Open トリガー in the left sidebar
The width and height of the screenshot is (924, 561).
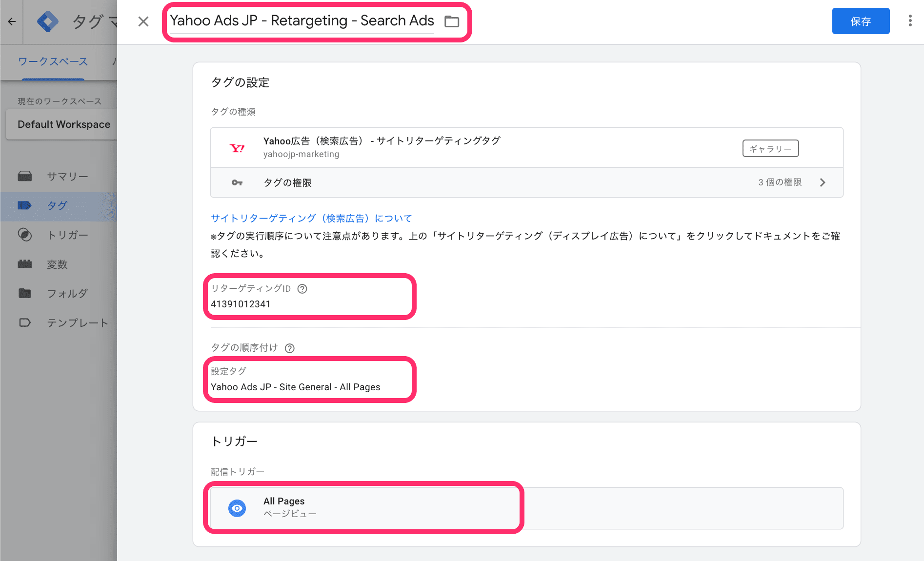(67, 235)
